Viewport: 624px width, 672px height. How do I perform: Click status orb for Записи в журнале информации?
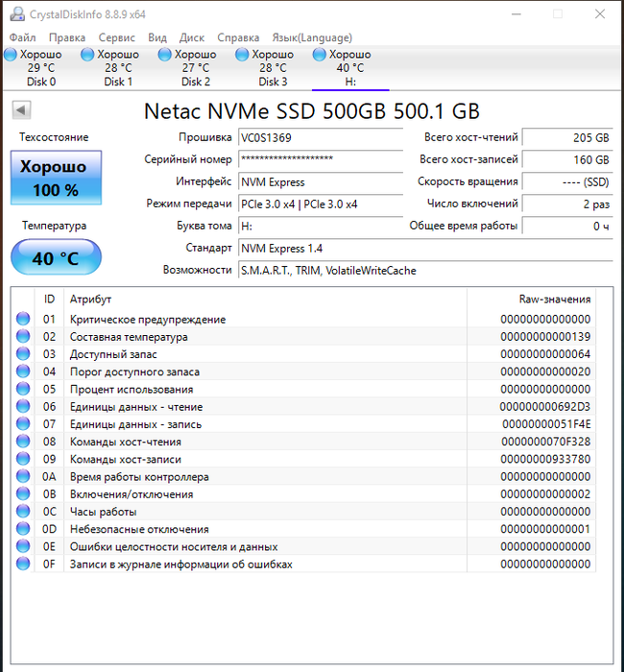23,564
